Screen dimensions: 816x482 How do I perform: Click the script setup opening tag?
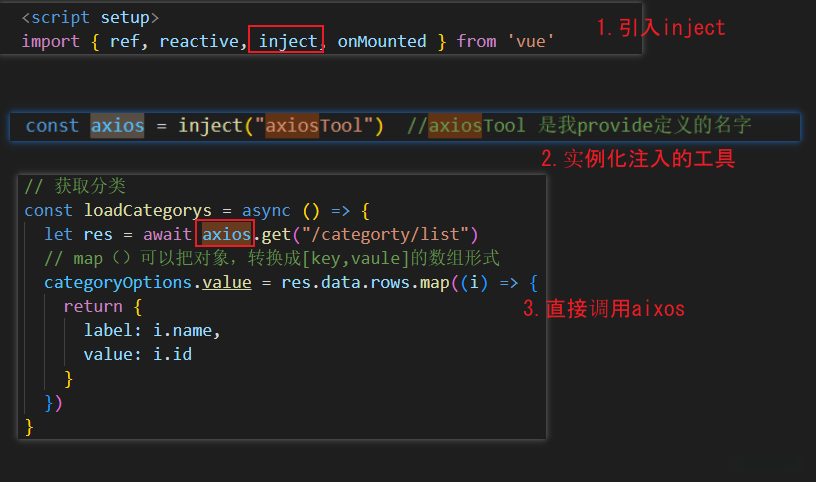point(90,18)
